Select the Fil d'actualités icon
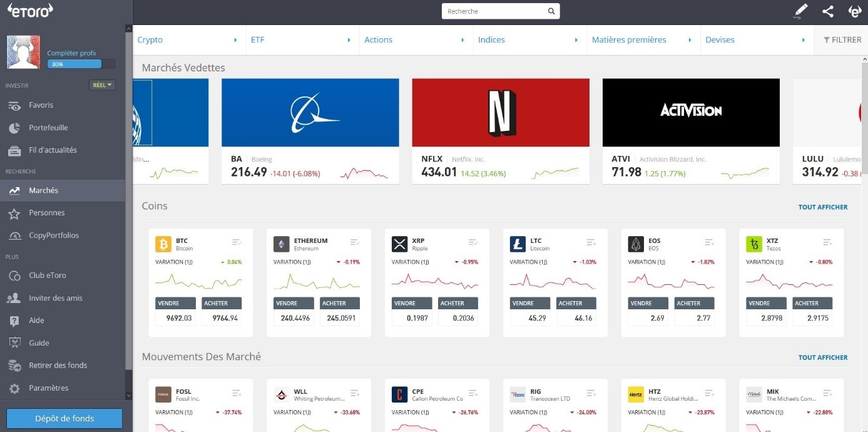Screen dimensions: 868x432 point(18,150)
